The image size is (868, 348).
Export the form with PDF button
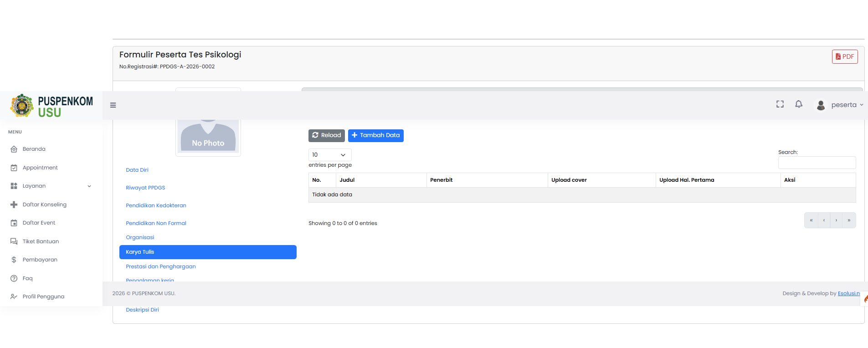pos(845,56)
